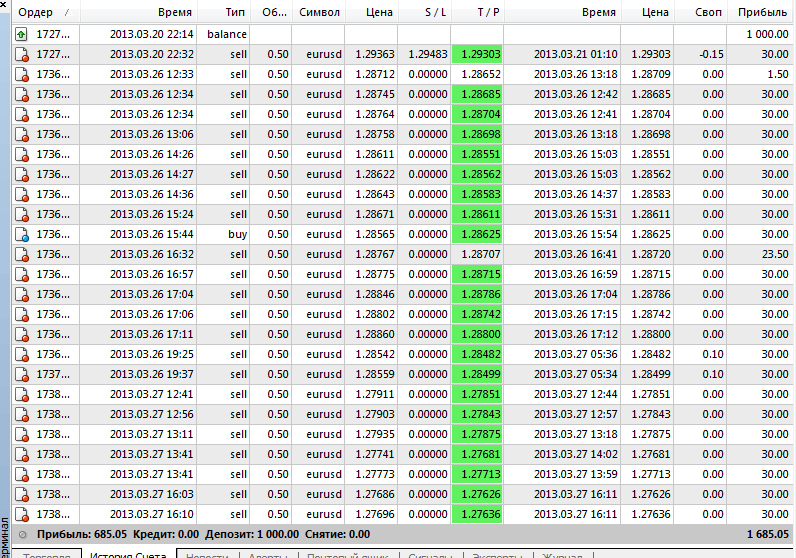The image size is (796, 558).
Task: Open the Новости tab
Action: pos(207,555)
